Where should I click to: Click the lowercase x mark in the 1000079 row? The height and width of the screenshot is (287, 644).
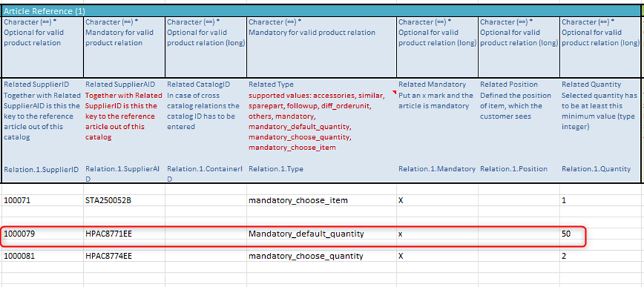401,234
